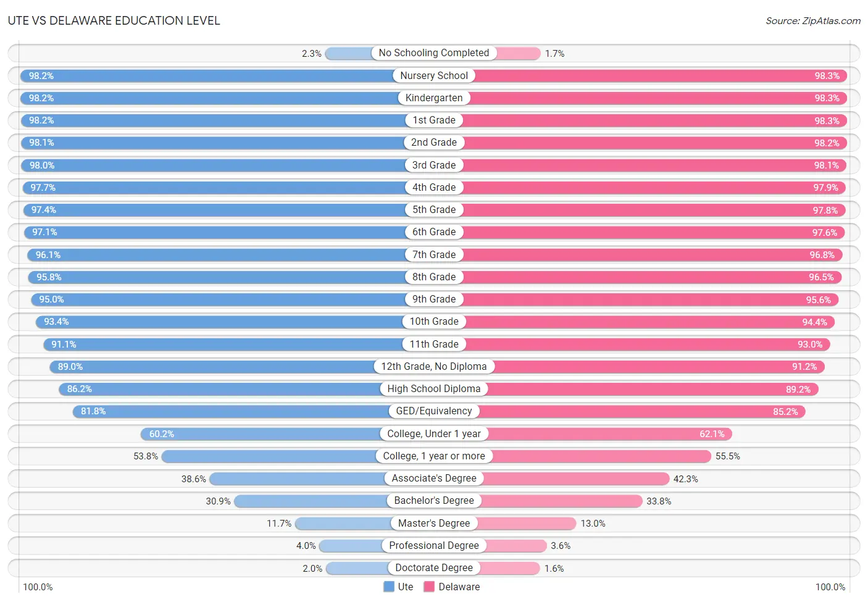Click the pink Delaware legend swatch
Viewport: 868px width, 602px height.
[429, 587]
